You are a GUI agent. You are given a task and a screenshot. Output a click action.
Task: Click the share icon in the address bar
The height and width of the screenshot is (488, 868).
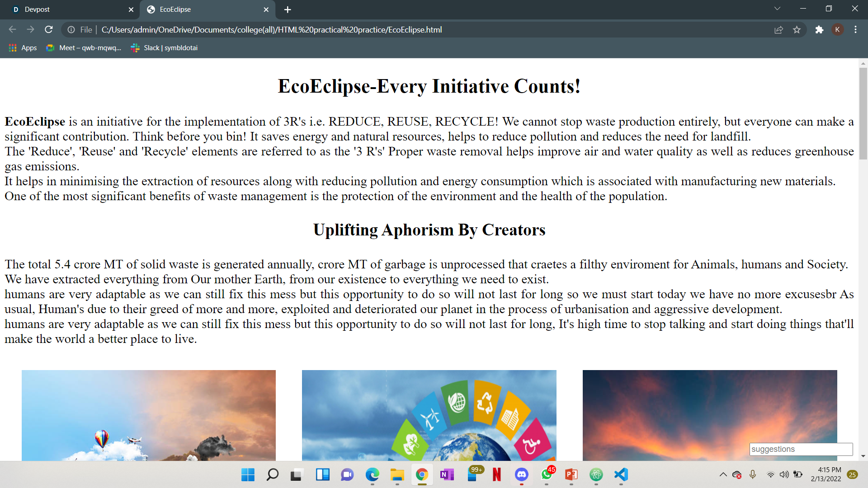pyautogui.click(x=778, y=29)
